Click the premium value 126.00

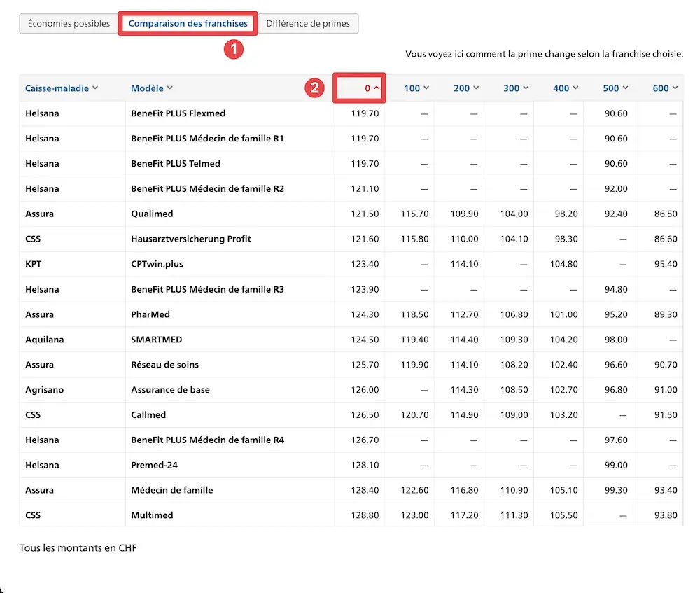(x=365, y=390)
